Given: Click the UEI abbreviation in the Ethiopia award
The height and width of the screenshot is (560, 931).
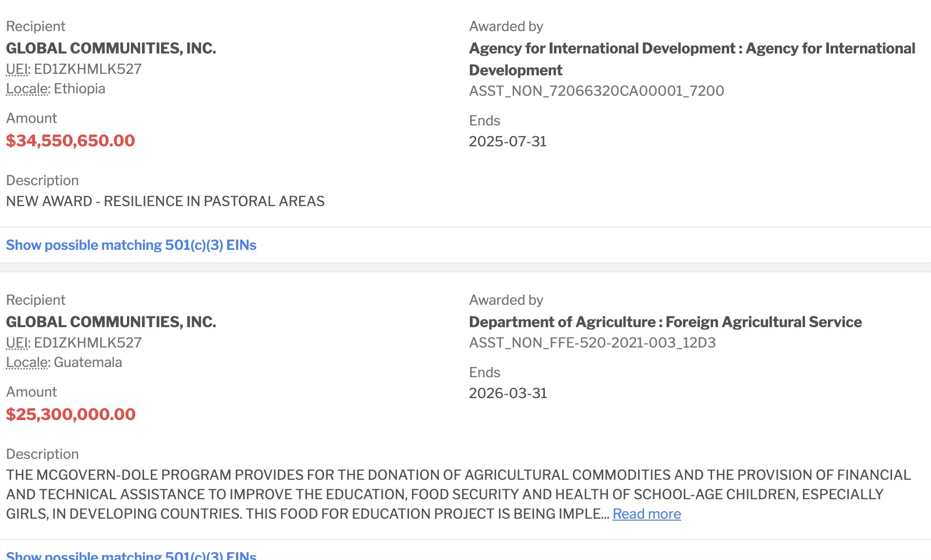Looking at the screenshot, I should (x=17, y=69).
